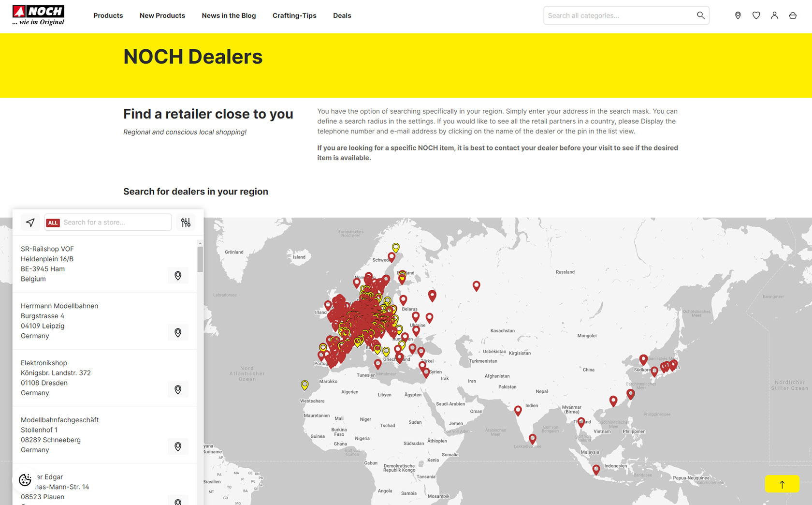Select the red pin in western India
Viewport: 812px width, 505px height.
(x=518, y=411)
